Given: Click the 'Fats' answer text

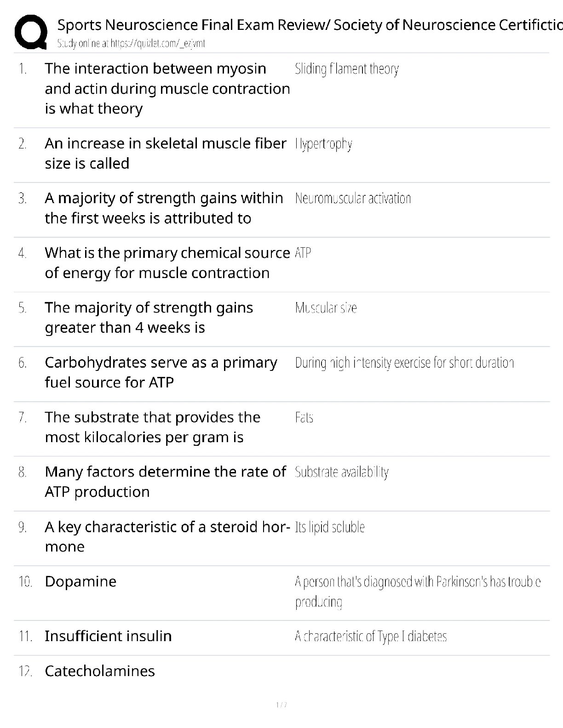Looking at the screenshot, I should coord(304,418).
